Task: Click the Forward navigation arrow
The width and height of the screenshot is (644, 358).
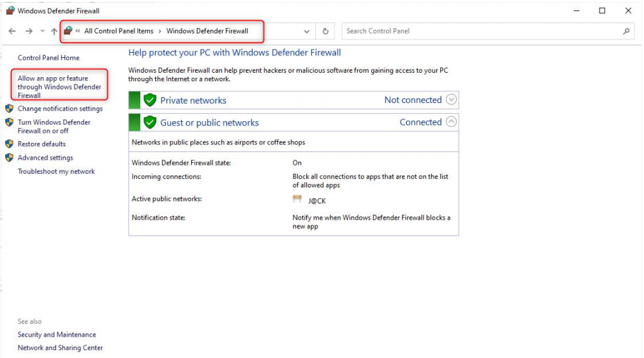Action: (29, 31)
